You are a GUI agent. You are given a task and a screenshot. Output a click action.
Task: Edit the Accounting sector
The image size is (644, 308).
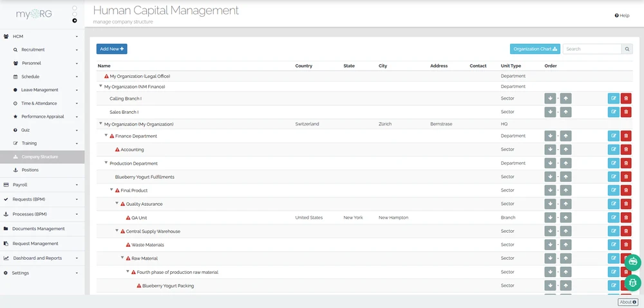click(x=613, y=150)
